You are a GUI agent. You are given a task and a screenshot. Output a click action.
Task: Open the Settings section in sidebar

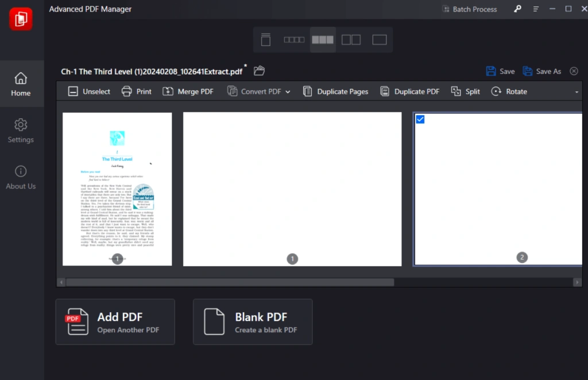click(x=21, y=131)
